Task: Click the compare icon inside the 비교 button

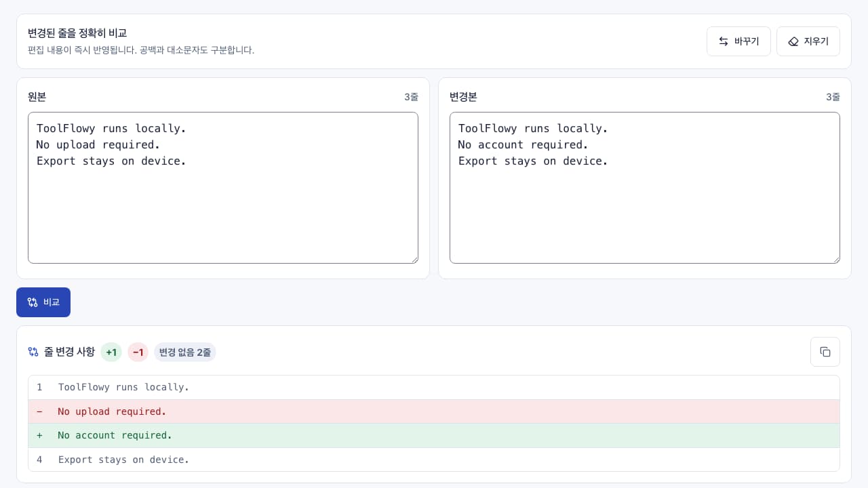Action: (x=33, y=302)
